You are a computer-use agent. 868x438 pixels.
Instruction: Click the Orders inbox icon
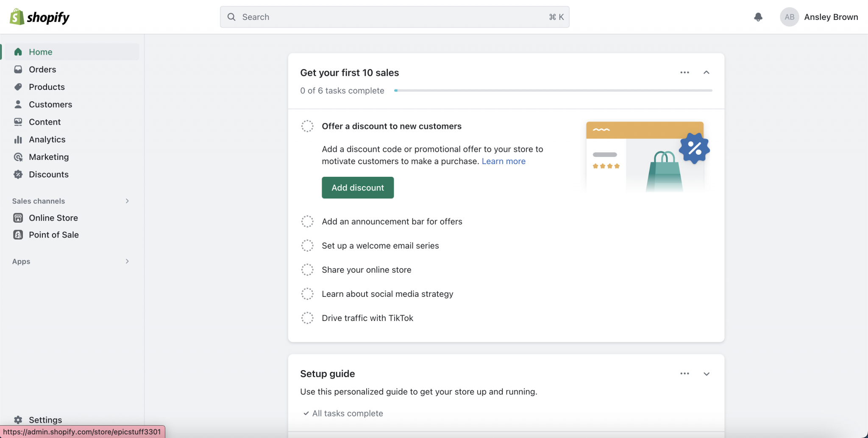pyautogui.click(x=18, y=70)
